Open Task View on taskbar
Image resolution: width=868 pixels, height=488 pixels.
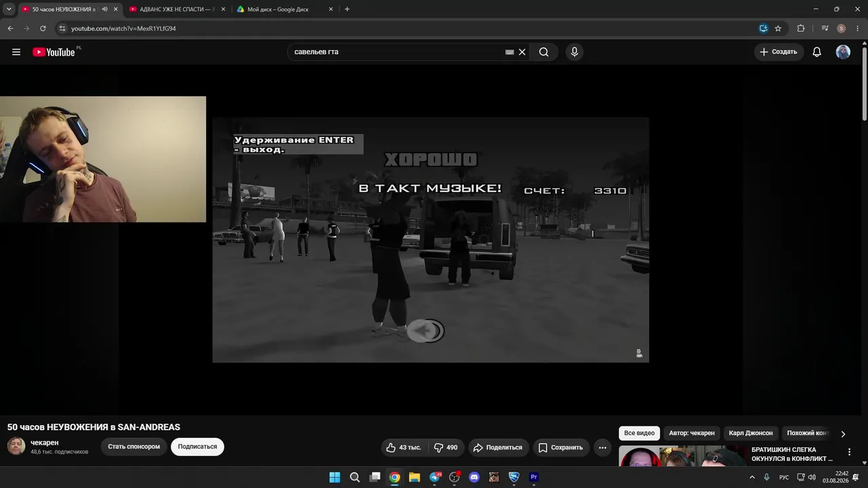coord(374,477)
